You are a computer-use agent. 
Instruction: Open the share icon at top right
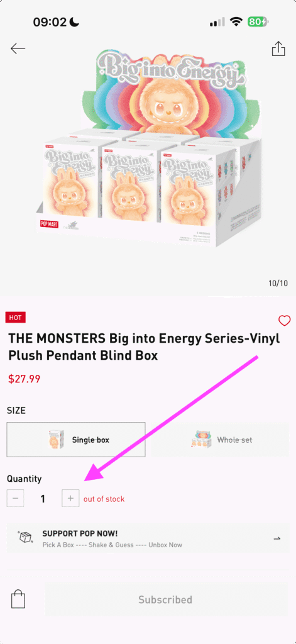tap(278, 48)
